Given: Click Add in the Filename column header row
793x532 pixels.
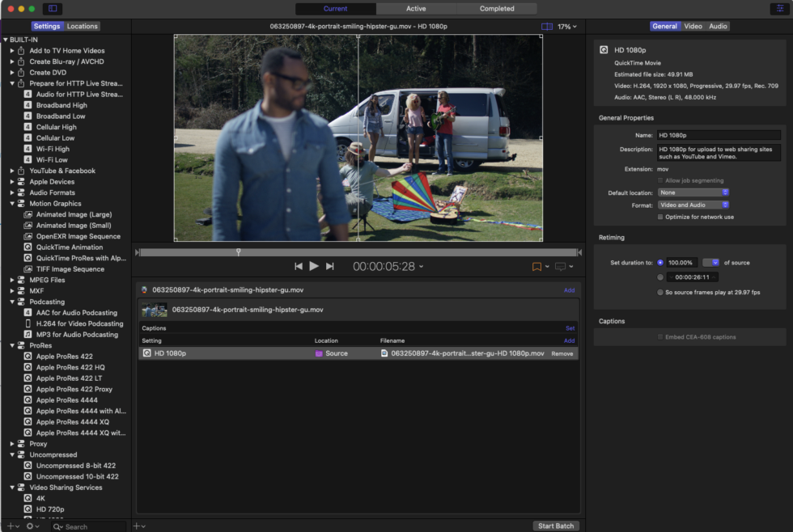Looking at the screenshot, I should point(569,340).
